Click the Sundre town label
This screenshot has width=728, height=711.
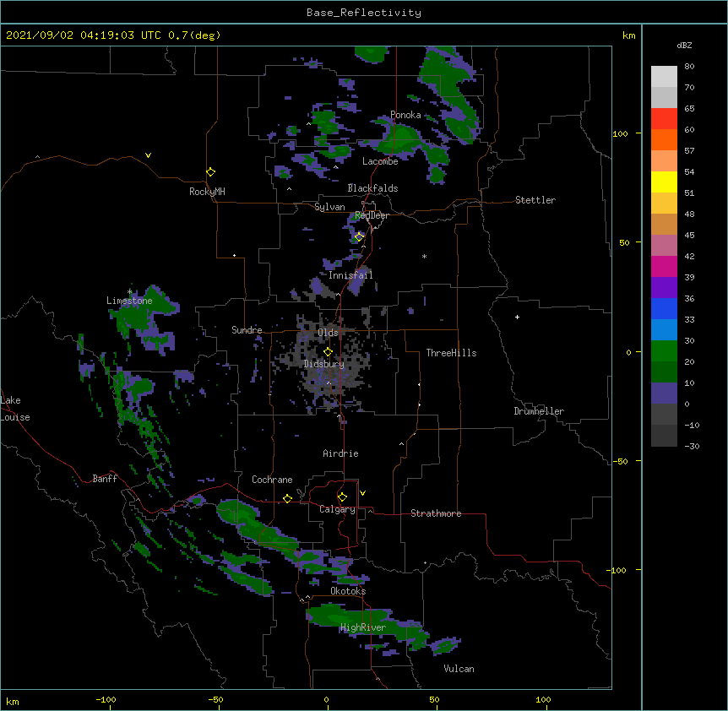pyautogui.click(x=247, y=330)
